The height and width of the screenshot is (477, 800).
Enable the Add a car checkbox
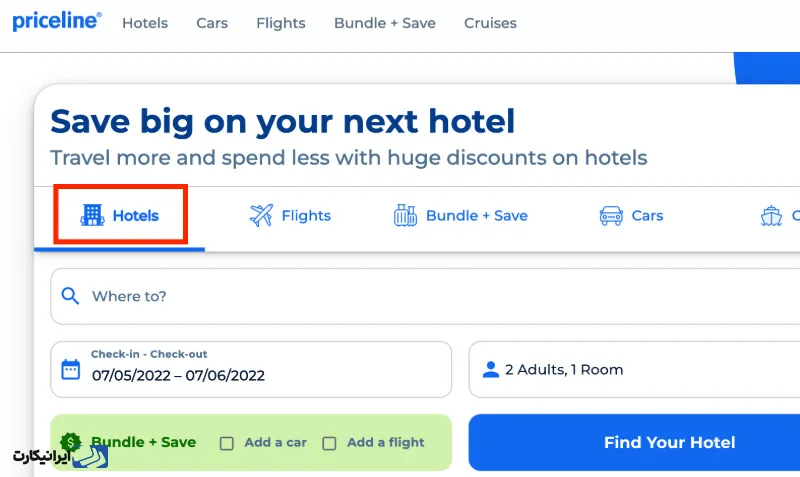pyautogui.click(x=227, y=443)
